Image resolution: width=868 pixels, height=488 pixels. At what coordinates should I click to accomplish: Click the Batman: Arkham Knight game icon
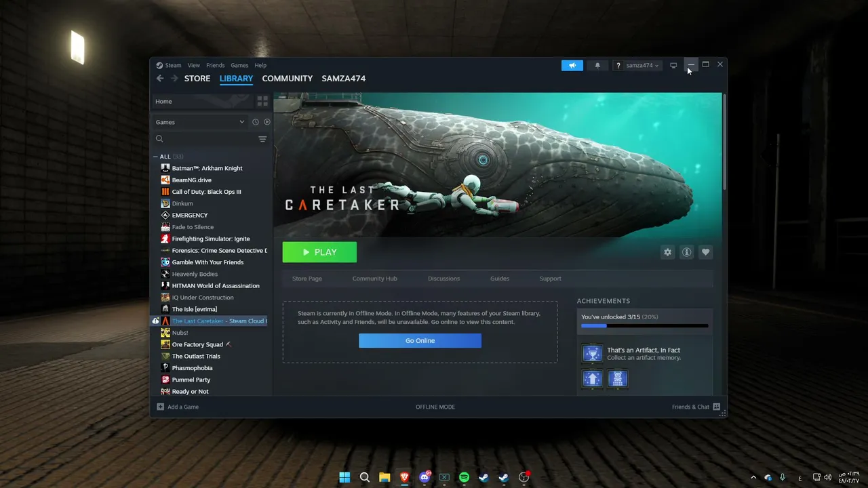[x=165, y=168]
